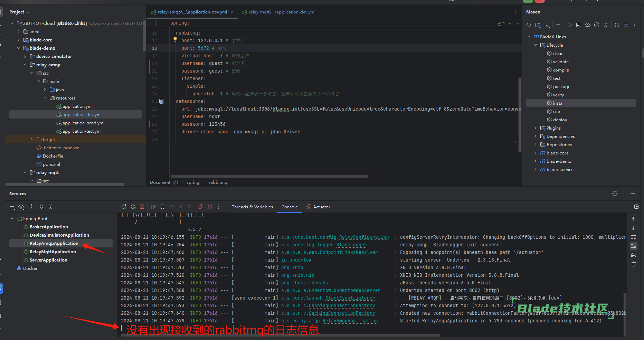Hide the Services panel

pyautogui.click(x=633, y=193)
